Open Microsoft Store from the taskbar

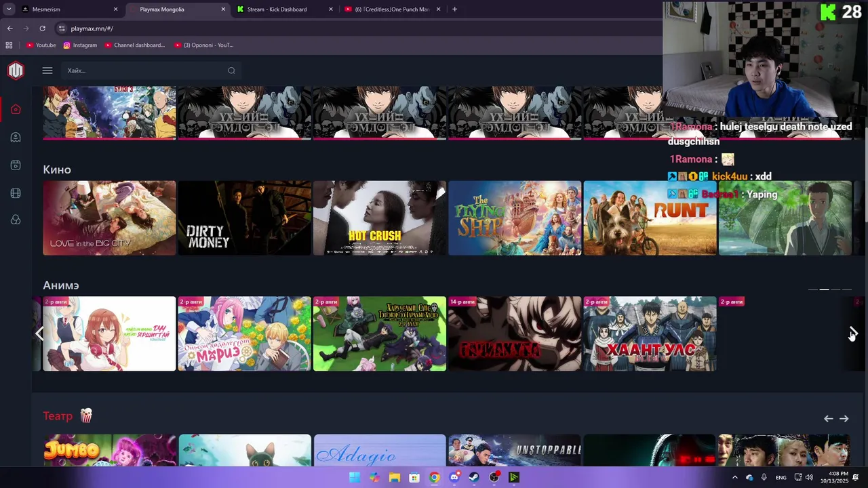(x=414, y=477)
